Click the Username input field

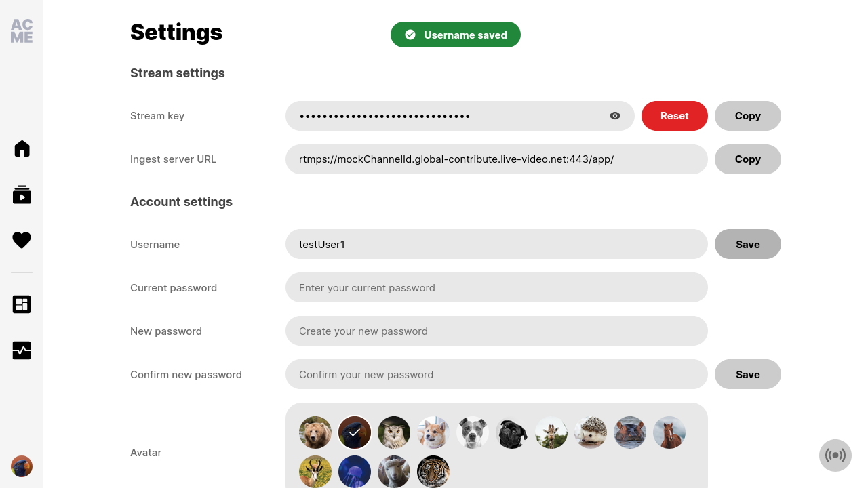[x=496, y=244]
